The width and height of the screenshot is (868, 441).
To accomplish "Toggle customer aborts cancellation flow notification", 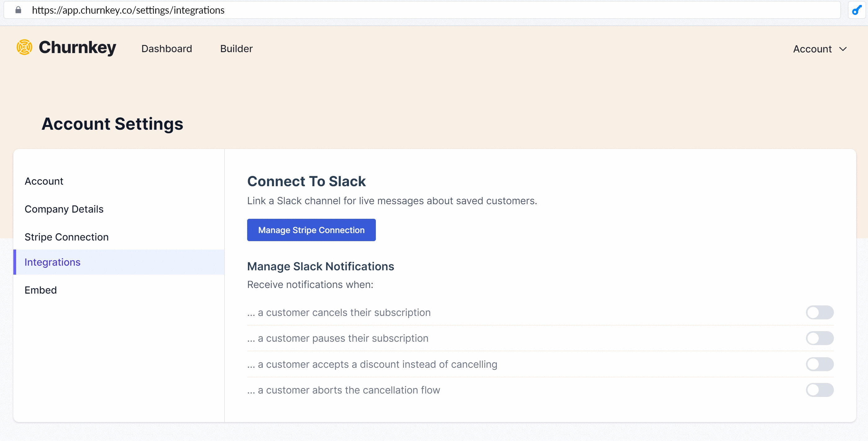I will (x=820, y=390).
